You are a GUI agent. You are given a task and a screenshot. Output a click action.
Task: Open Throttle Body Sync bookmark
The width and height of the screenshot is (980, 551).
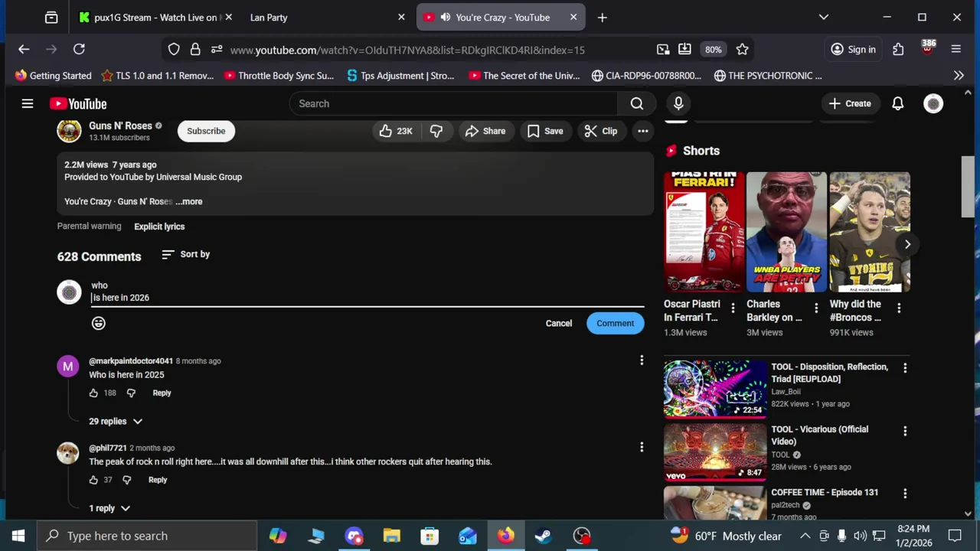click(279, 75)
